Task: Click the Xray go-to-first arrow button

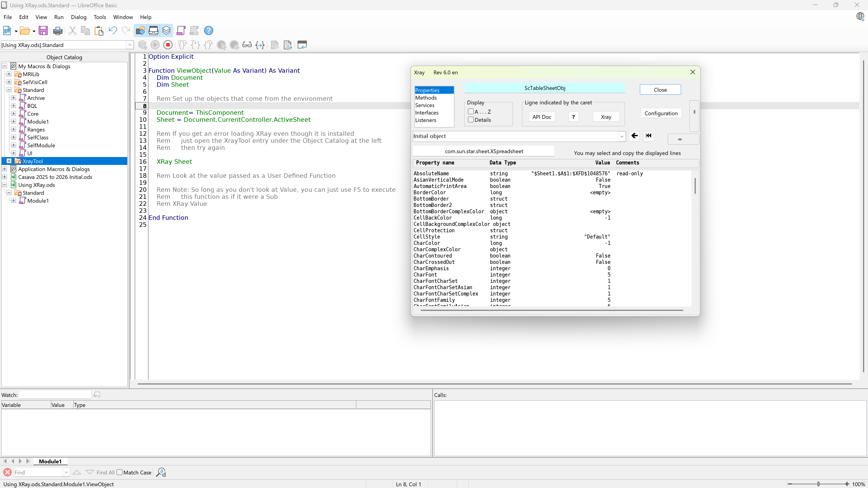Action: (649, 136)
